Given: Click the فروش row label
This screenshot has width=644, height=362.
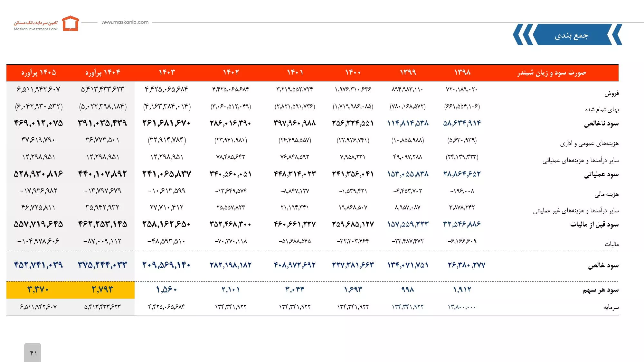Looking at the screenshot, I should coord(611,93).
